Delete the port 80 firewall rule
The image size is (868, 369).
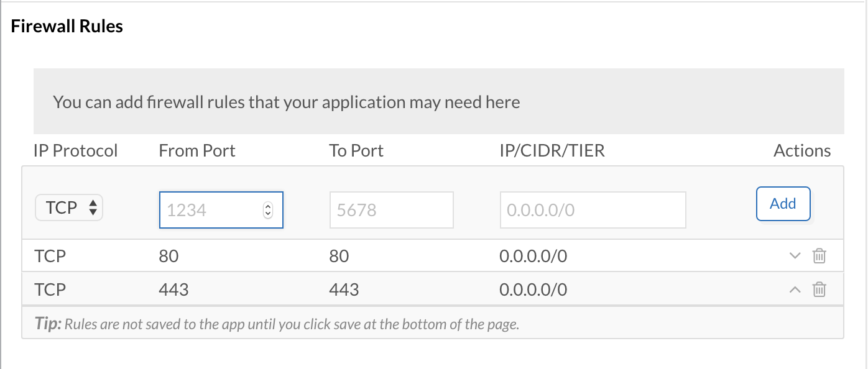click(x=820, y=256)
